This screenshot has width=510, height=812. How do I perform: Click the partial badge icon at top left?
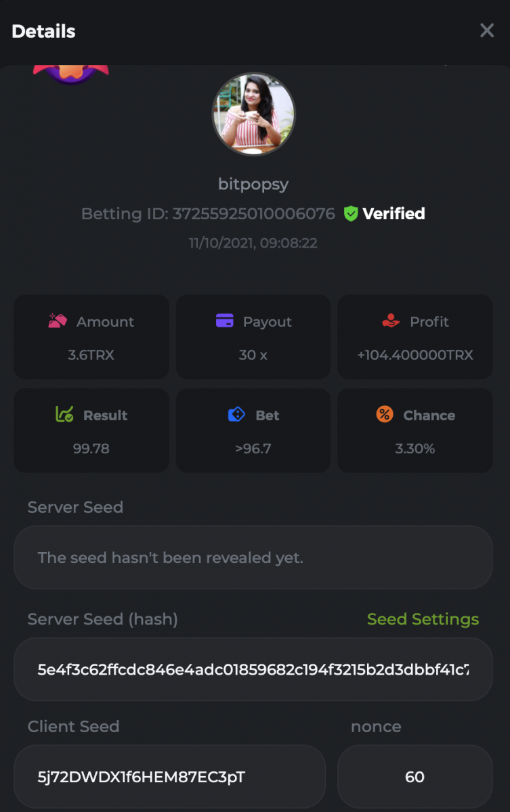pos(70,73)
